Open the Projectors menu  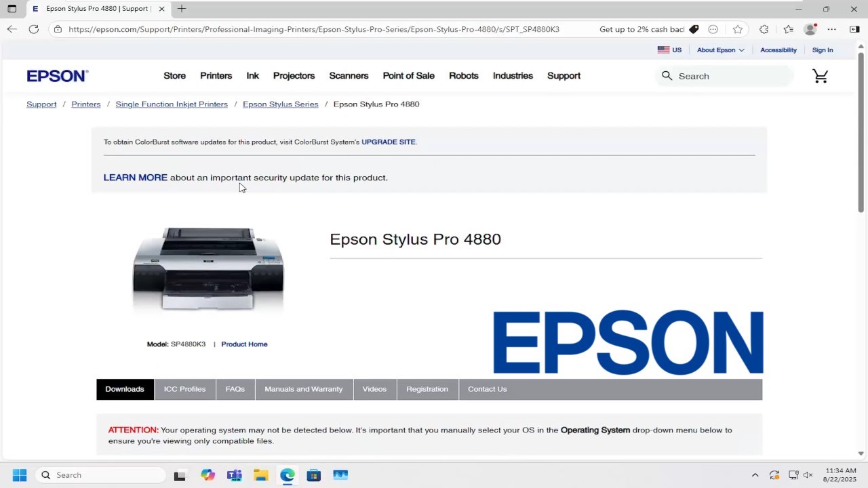point(294,76)
